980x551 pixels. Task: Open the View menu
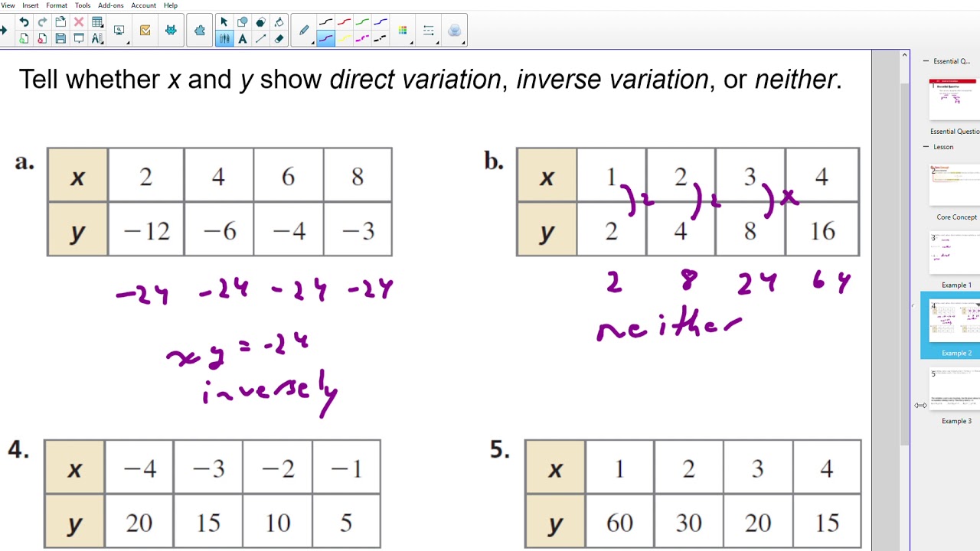point(8,5)
